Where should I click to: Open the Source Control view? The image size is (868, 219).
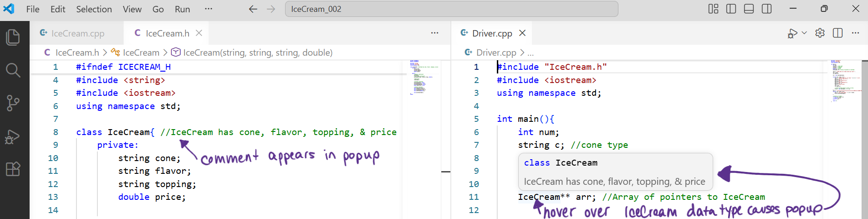pyautogui.click(x=13, y=103)
